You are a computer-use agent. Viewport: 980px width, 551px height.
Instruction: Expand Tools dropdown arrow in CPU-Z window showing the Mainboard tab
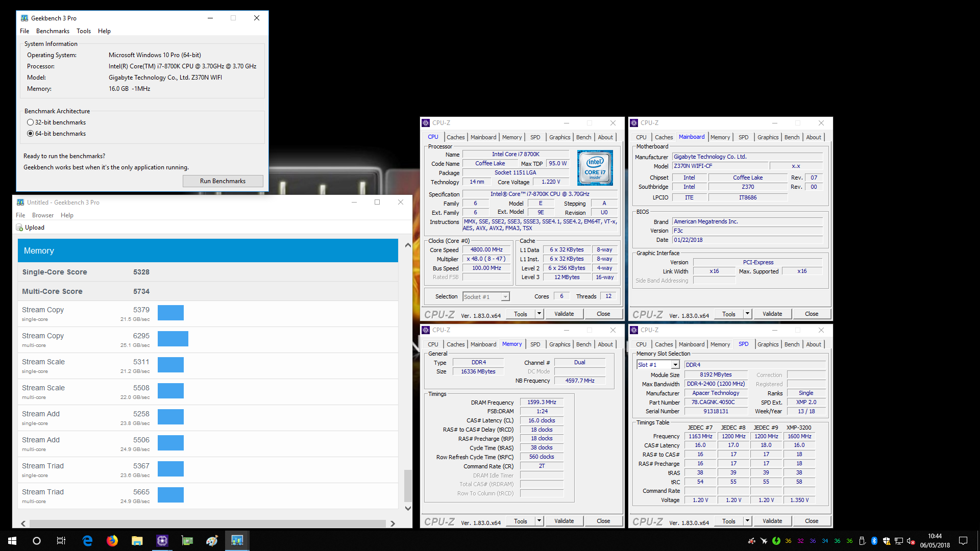coord(747,314)
